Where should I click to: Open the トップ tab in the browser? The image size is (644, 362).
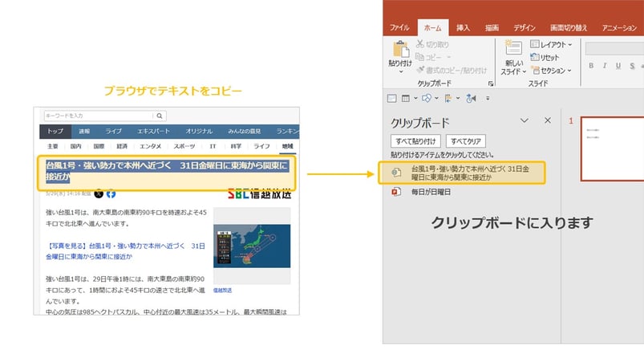55,131
